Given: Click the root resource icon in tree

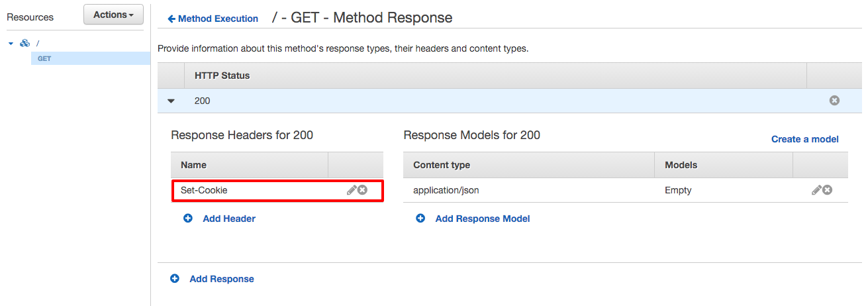Looking at the screenshot, I should pyautogui.click(x=25, y=43).
